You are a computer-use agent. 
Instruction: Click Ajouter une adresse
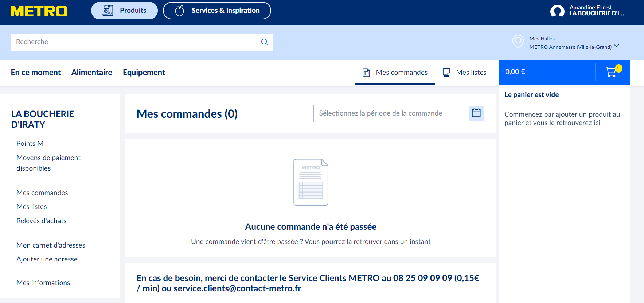click(x=47, y=259)
